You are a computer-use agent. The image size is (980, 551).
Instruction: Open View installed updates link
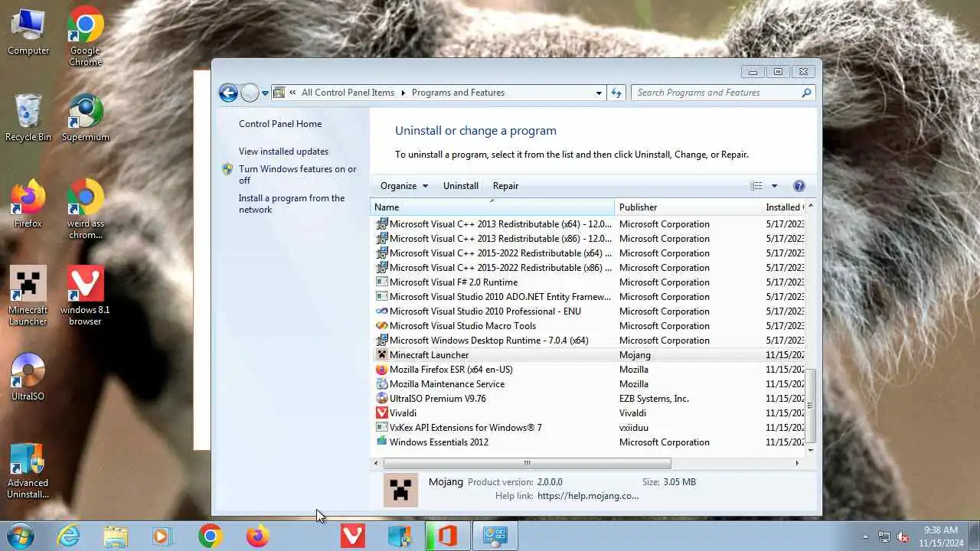click(283, 152)
